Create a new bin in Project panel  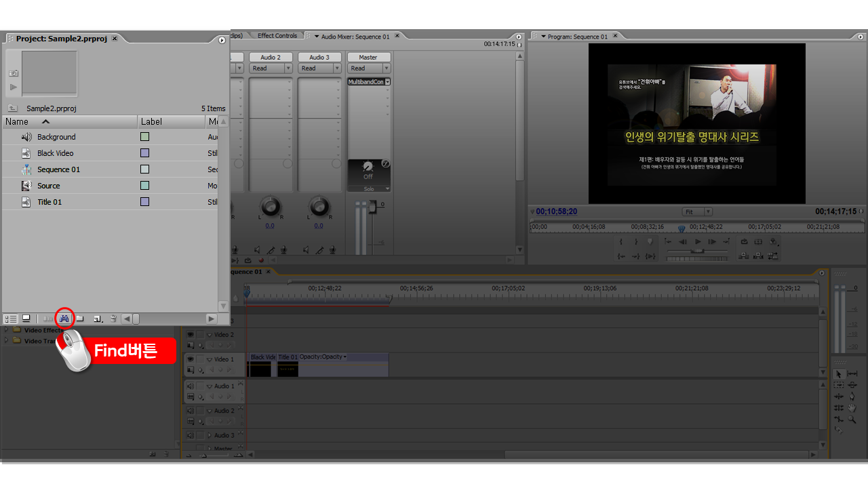click(80, 319)
